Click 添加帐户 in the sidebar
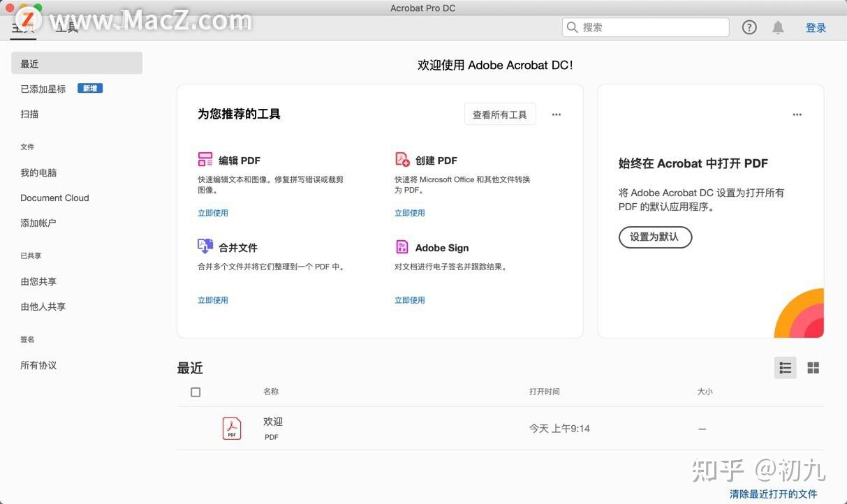The width and height of the screenshot is (847, 504). click(x=38, y=223)
